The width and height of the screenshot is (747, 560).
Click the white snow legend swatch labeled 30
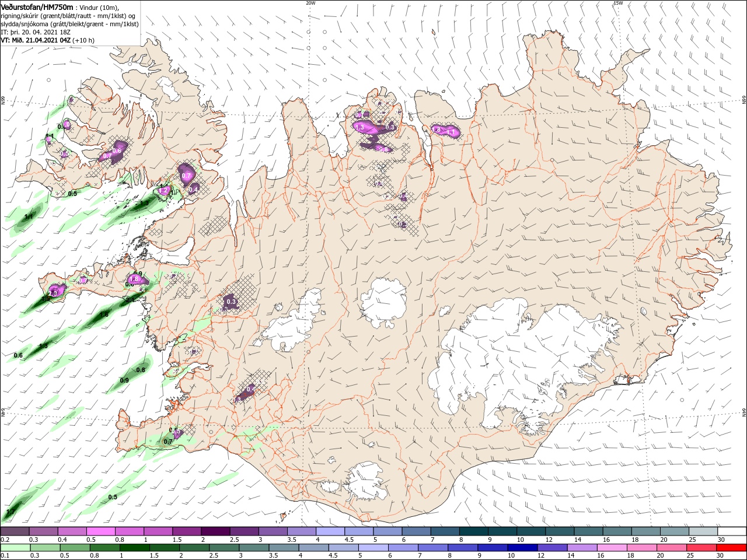(x=732, y=531)
